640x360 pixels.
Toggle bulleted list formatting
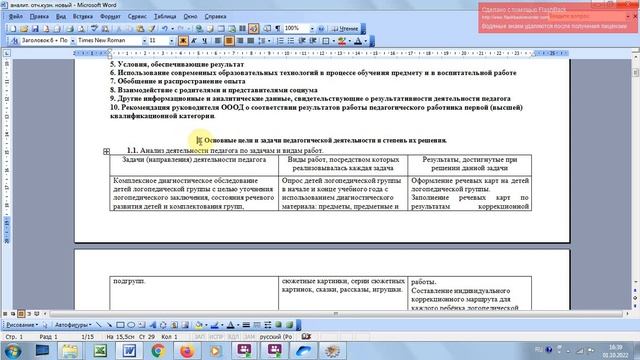[x=291, y=40]
